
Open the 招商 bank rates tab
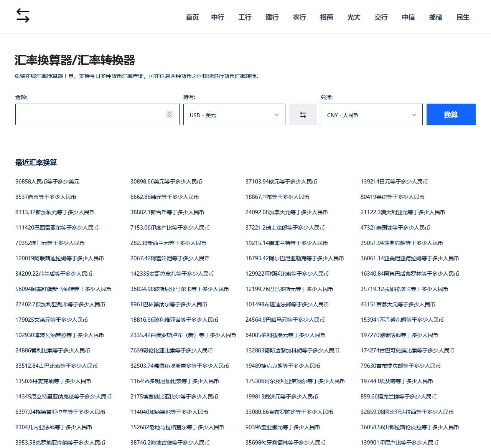326,17
